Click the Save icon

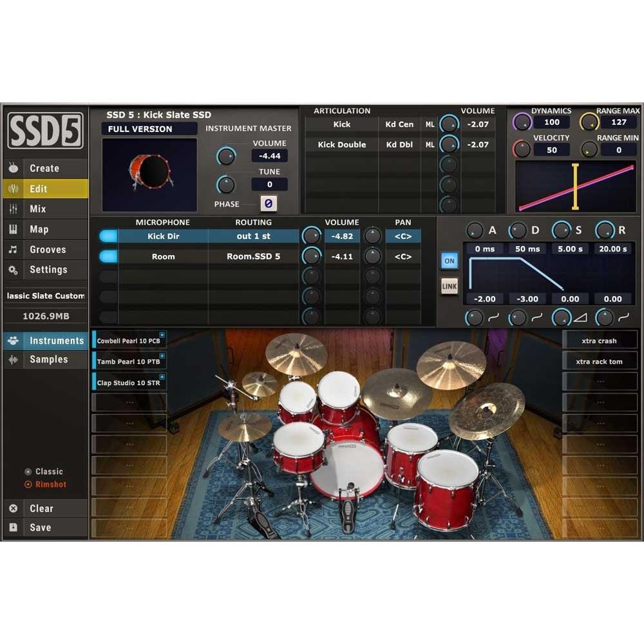coord(14,527)
